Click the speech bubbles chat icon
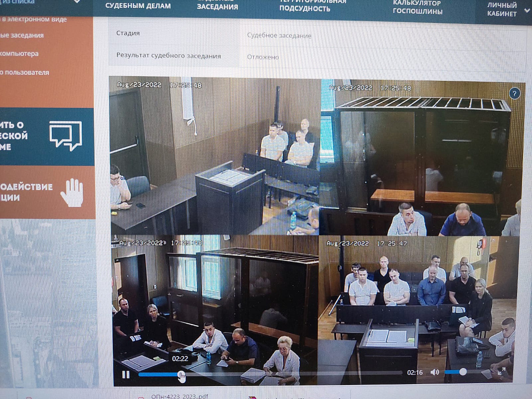The width and height of the screenshot is (532, 399). click(66, 135)
